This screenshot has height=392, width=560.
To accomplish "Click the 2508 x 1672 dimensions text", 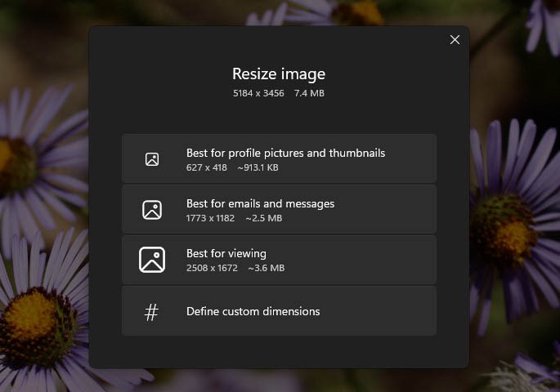I will pos(211,268).
